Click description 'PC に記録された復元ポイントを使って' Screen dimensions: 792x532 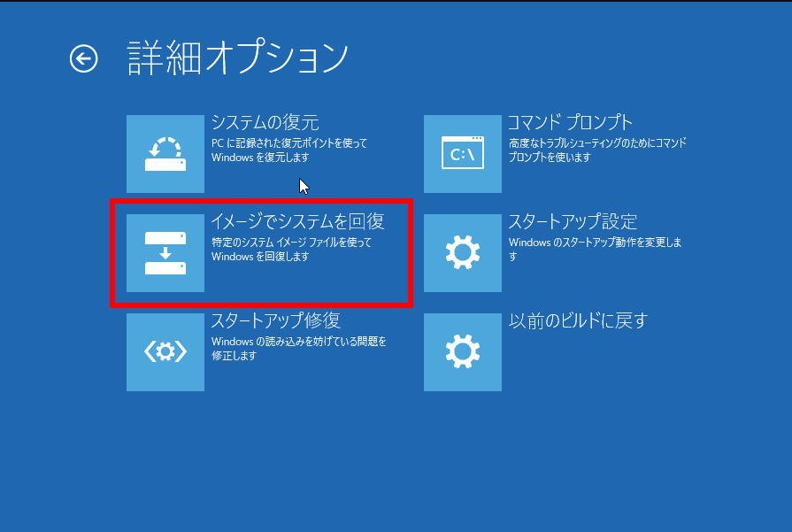(289, 143)
